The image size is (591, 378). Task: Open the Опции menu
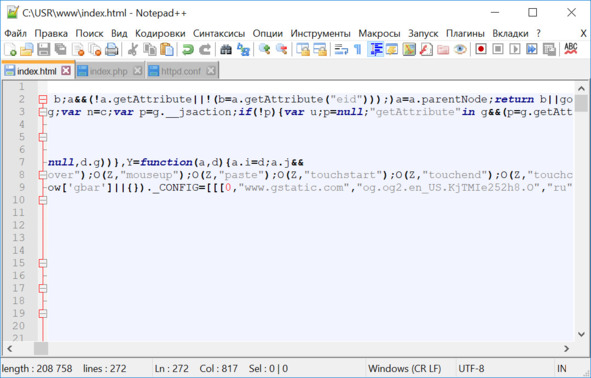268,34
